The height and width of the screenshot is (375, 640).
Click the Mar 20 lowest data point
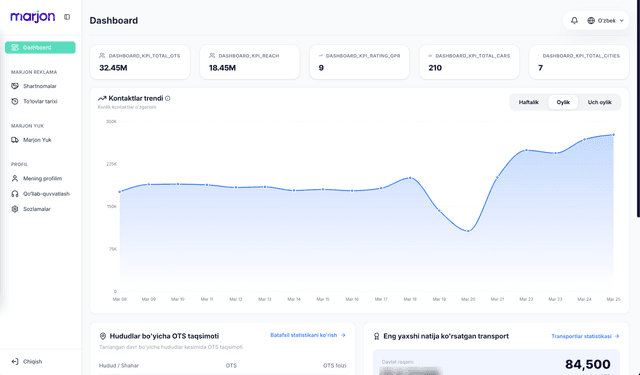tap(468, 231)
